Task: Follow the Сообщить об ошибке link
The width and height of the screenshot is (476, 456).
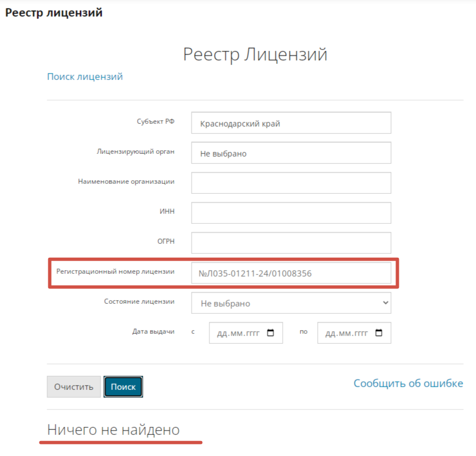Action: coord(408,383)
